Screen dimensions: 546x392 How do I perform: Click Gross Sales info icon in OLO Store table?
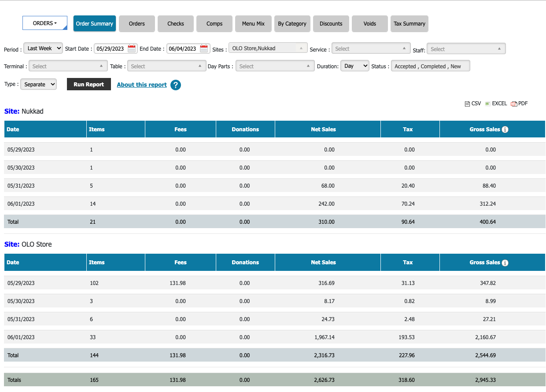tap(505, 263)
